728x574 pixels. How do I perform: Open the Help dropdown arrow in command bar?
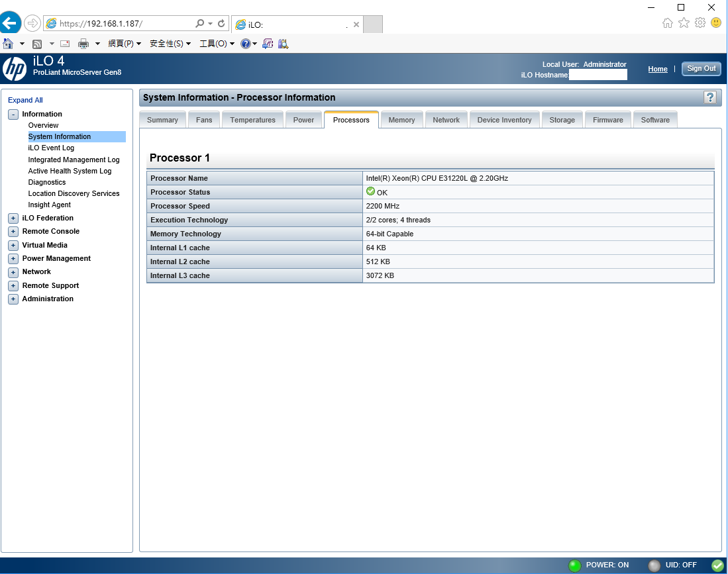[254, 44]
